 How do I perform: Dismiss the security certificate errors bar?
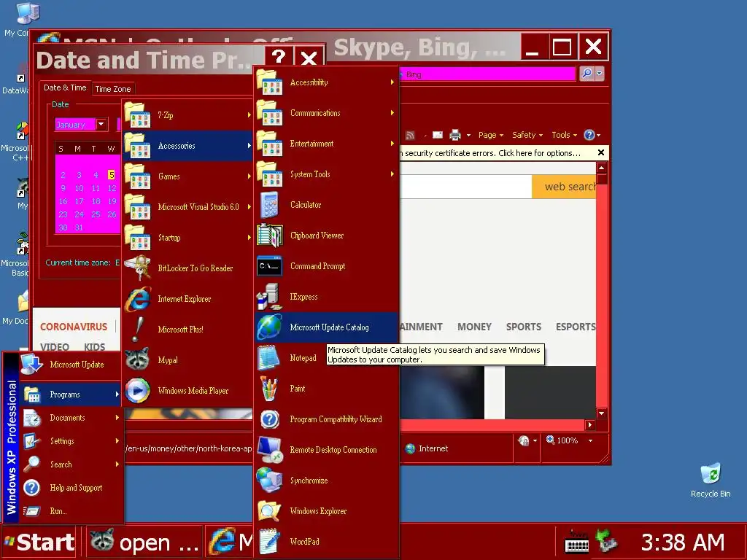(601, 153)
